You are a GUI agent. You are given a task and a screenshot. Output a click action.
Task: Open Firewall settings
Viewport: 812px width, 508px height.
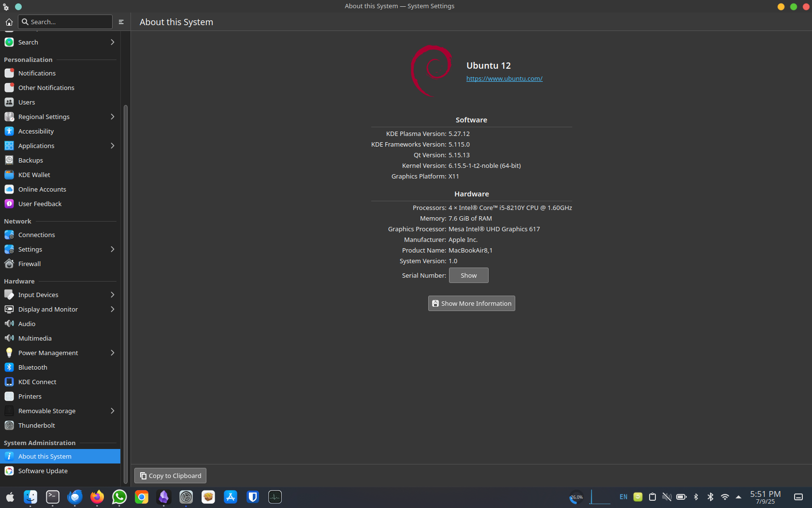(60, 264)
